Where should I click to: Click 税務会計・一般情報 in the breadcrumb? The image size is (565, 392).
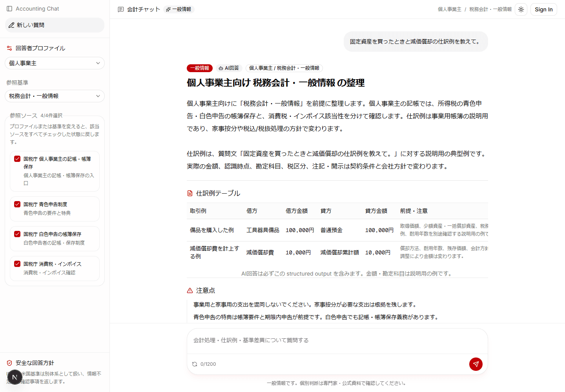490,9
